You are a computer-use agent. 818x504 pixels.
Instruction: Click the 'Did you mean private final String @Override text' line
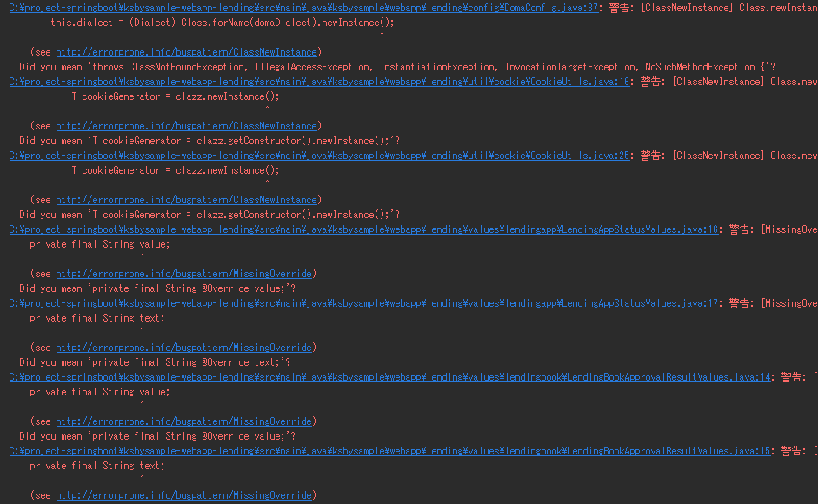(x=155, y=362)
